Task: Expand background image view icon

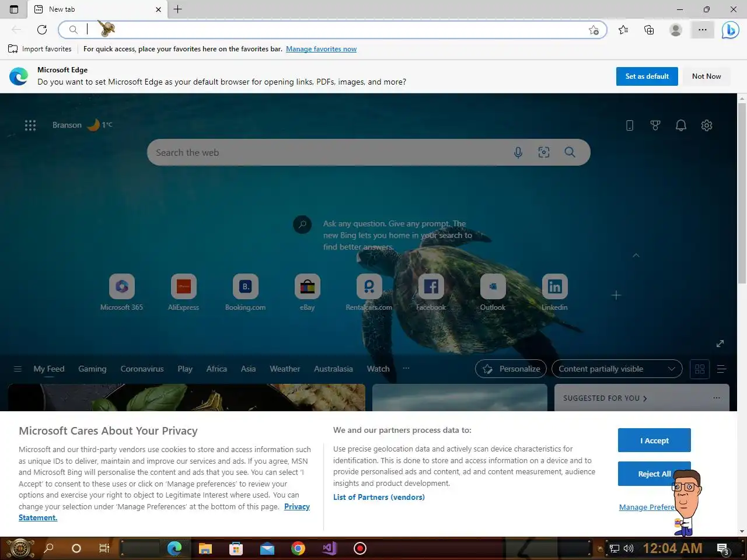Action: pyautogui.click(x=720, y=344)
